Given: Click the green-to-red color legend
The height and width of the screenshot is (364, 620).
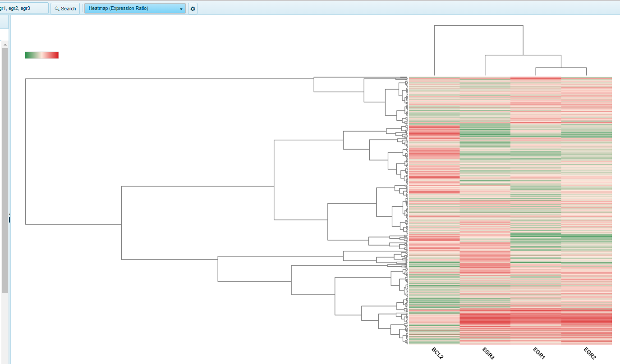Looking at the screenshot, I should coord(41,55).
